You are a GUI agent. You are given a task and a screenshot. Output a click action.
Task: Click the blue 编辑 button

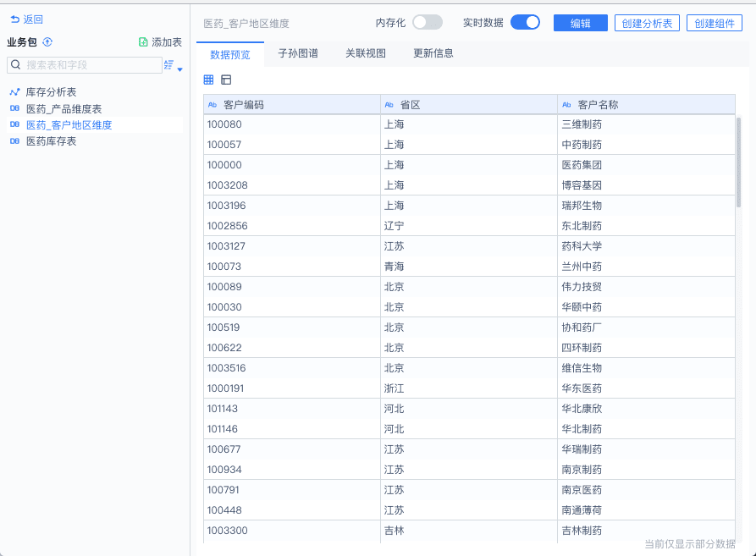click(x=581, y=24)
